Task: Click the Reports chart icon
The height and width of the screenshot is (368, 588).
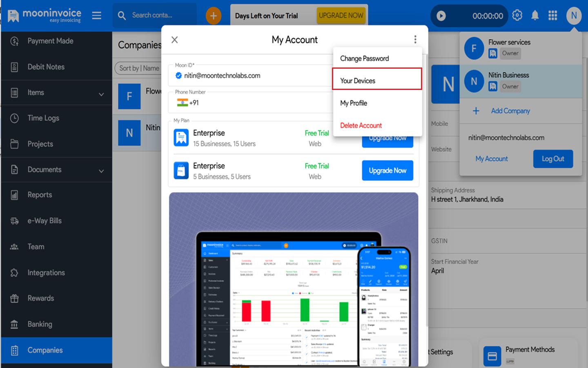Action: [14, 195]
